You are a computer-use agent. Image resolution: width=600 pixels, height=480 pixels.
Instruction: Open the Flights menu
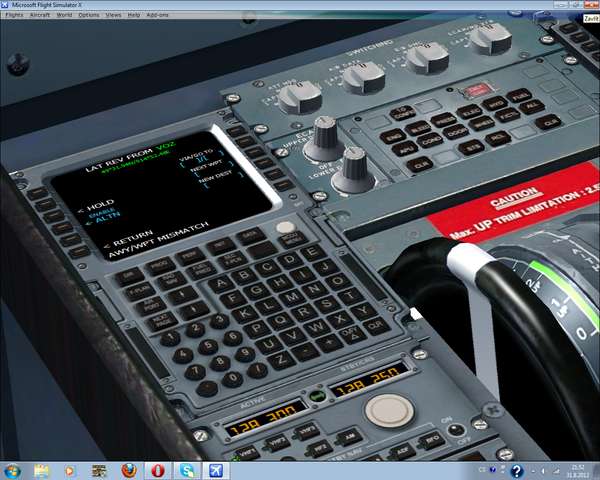click(14, 15)
